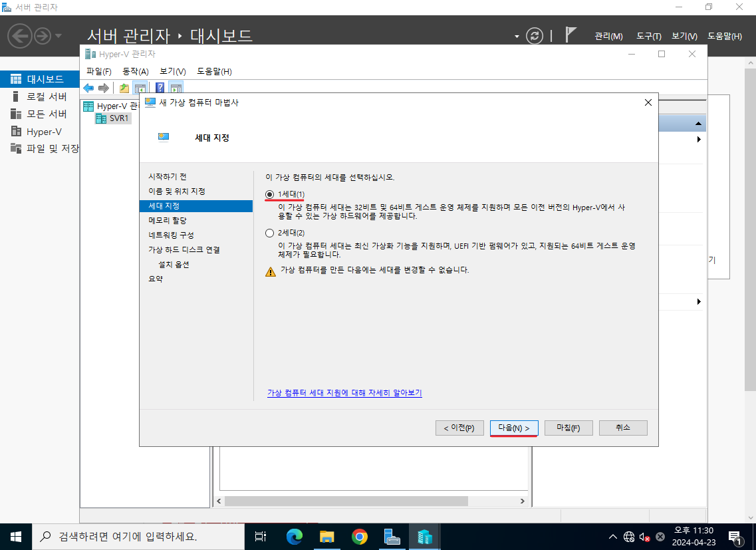Click the 마침(F) finish button
Viewport: 756px width, 550px height.
point(568,428)
